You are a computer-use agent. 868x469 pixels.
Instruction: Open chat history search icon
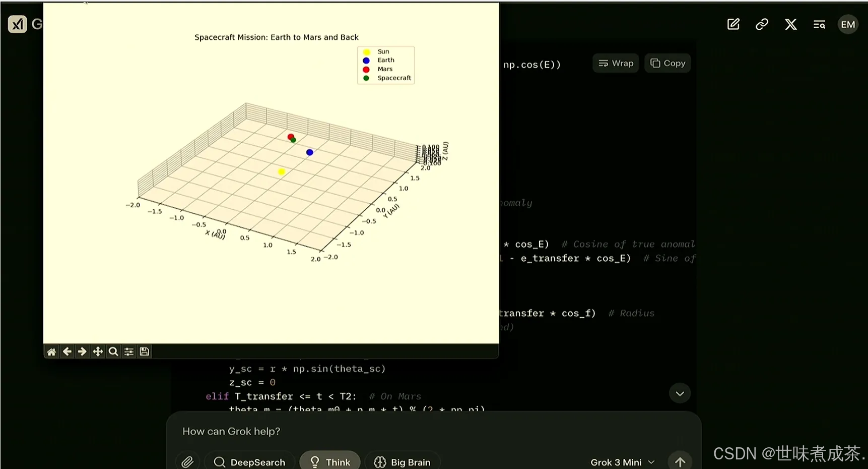(x=820, y=24)
